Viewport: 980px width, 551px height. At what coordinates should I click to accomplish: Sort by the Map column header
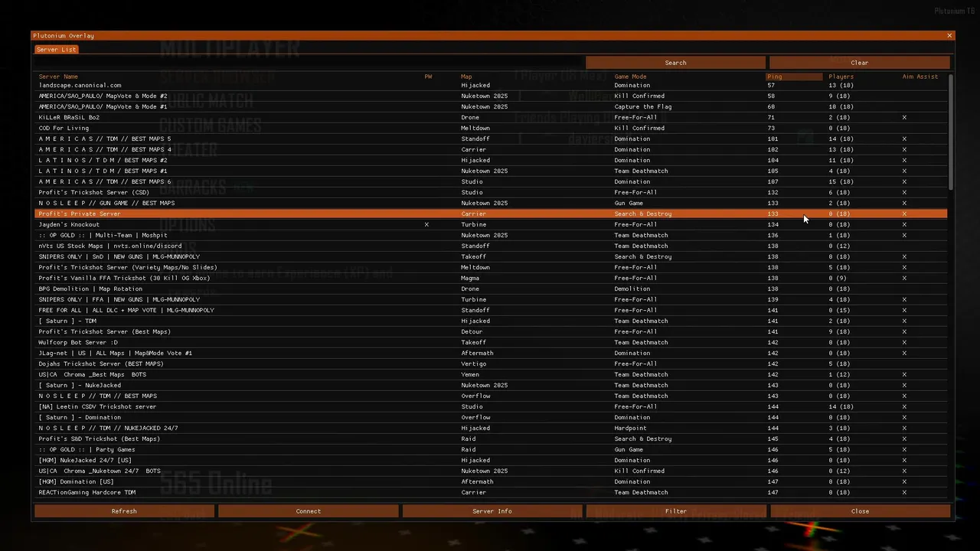[x=466, y=77]
